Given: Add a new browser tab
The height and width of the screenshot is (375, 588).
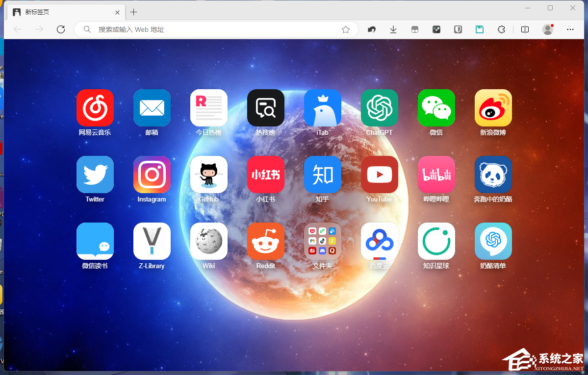Looking at the screenshot, I should point(133,12).
